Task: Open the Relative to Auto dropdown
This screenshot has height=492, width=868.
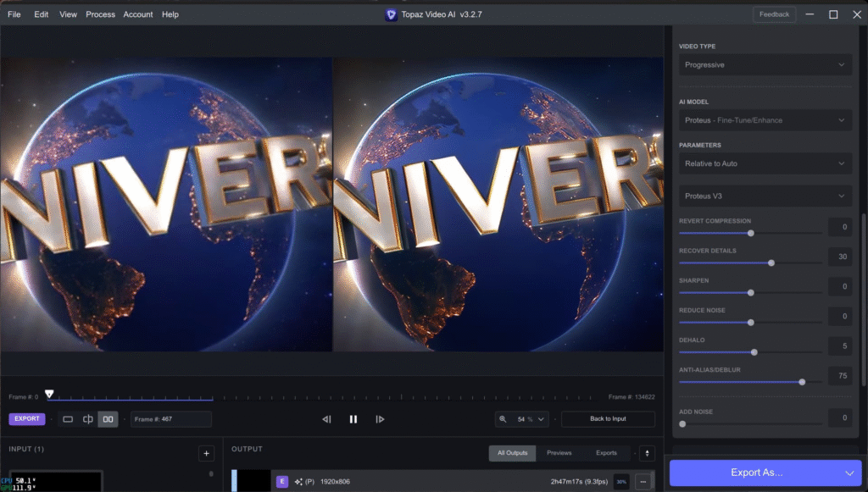Action: point(765,163)
